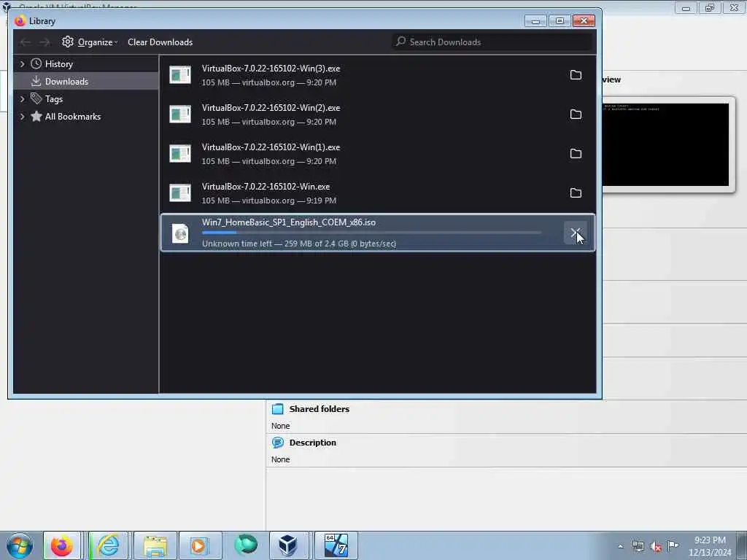The image size is (747, 560).
Task: Click the green round taskbar icon
Action: point(246,545)
